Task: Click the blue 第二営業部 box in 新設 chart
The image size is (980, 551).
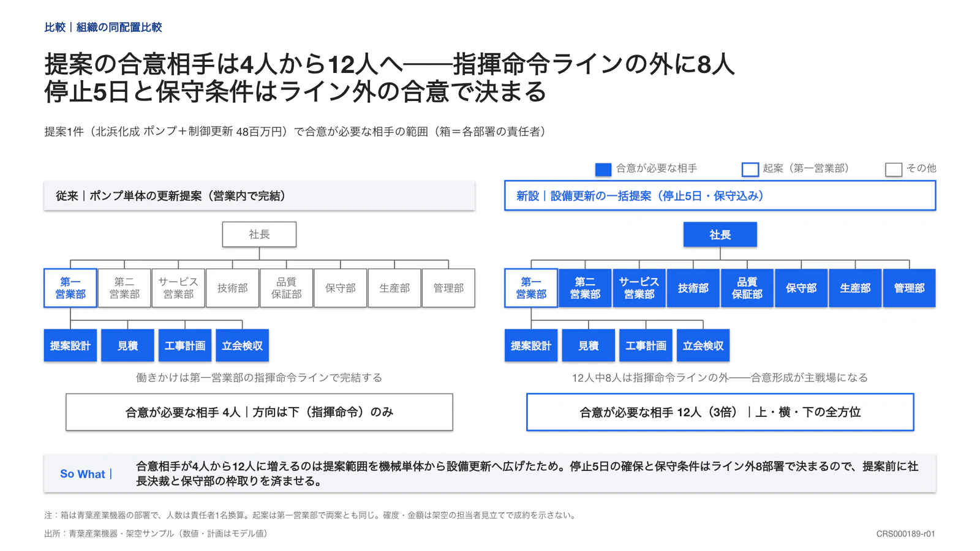Action: (585, 288)
